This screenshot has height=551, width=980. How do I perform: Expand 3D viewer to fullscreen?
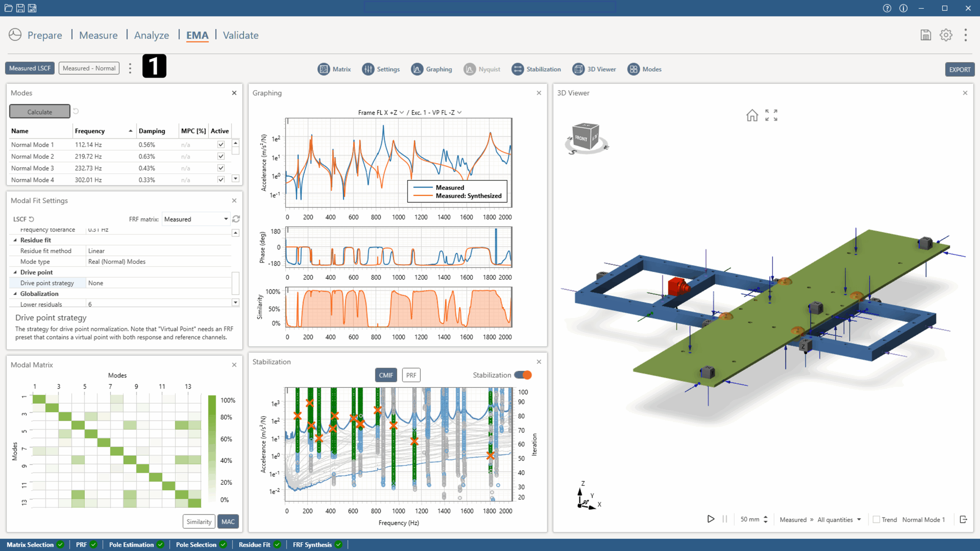click(x=771, y=115)
